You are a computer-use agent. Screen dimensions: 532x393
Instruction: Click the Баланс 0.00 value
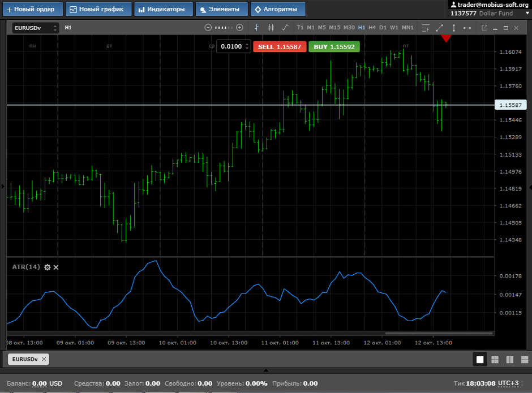click(40, 383)
